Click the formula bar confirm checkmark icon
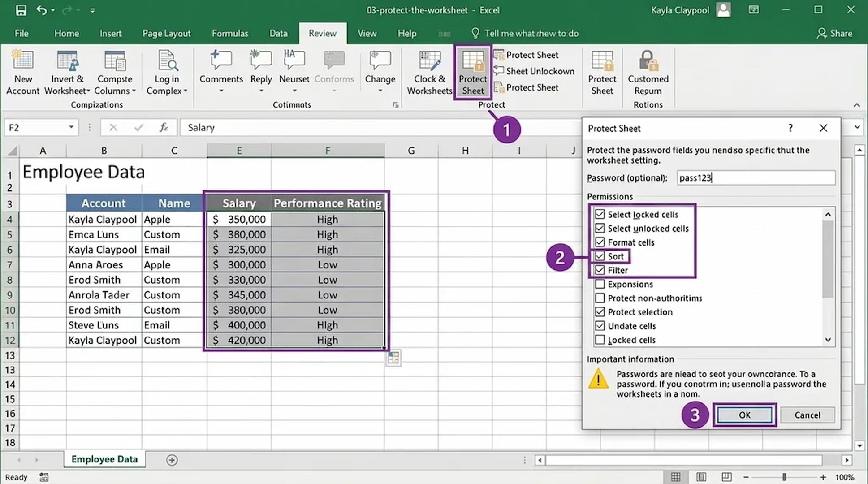The height and width of the screenshot is (484, 868). pos(138,127)
